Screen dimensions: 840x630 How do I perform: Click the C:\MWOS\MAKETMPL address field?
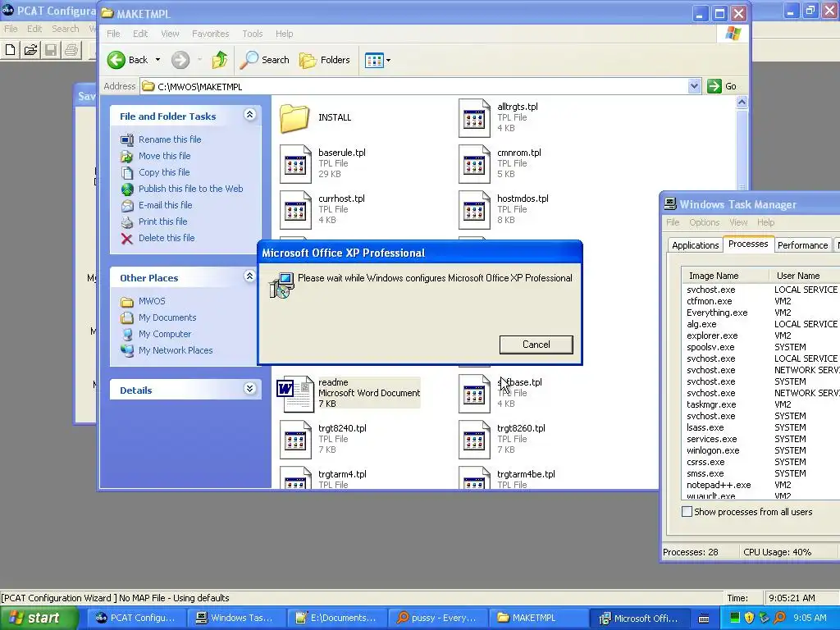(416, 86)
